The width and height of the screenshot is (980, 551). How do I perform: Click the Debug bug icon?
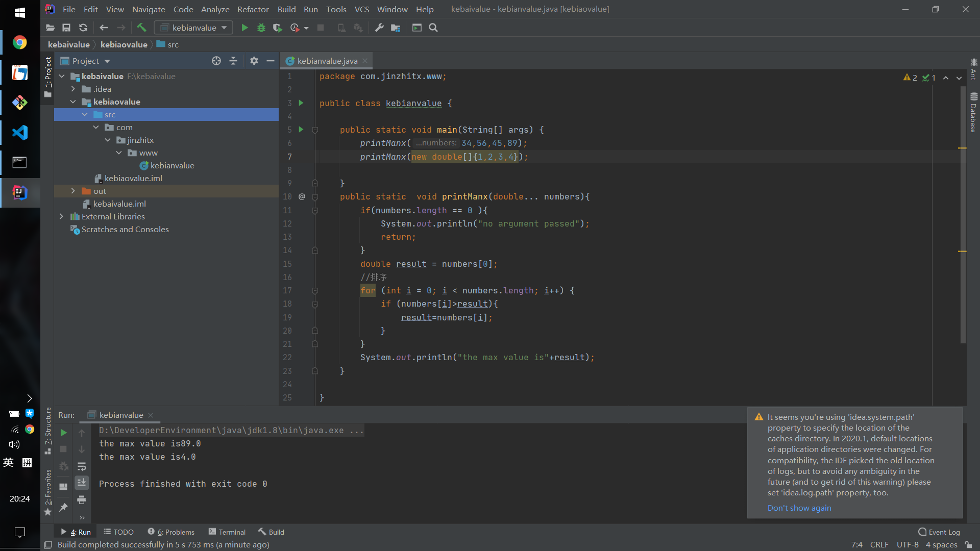click(261, 28)
